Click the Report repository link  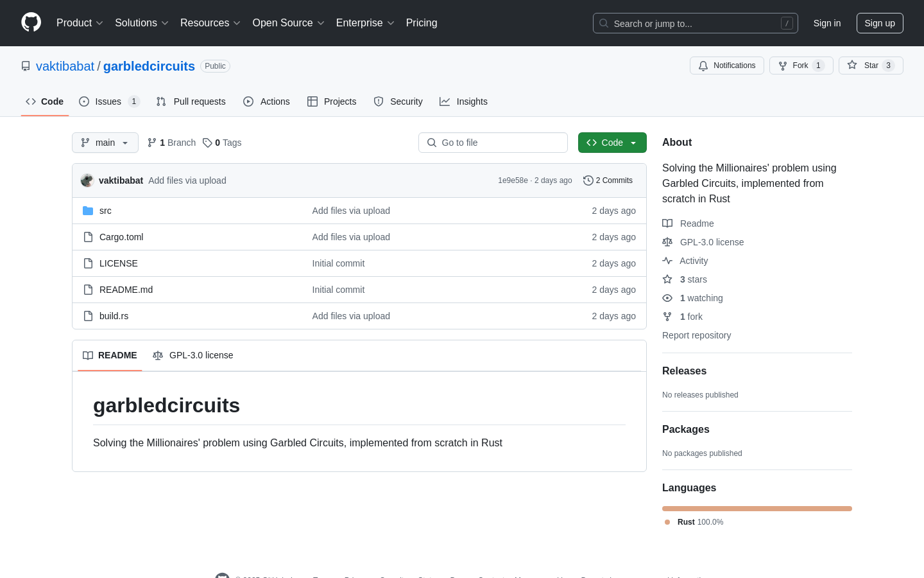696,335
